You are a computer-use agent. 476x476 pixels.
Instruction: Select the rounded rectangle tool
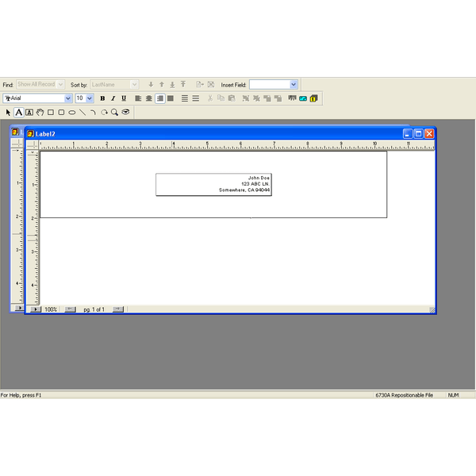[x=61, y=113]
